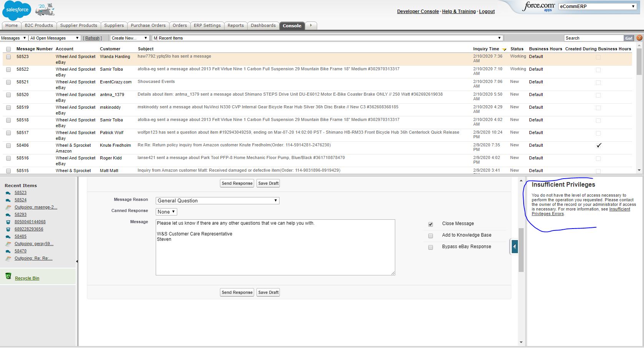Check the box for message 58522
Screen dimensions: 644x348
[8, 70]
